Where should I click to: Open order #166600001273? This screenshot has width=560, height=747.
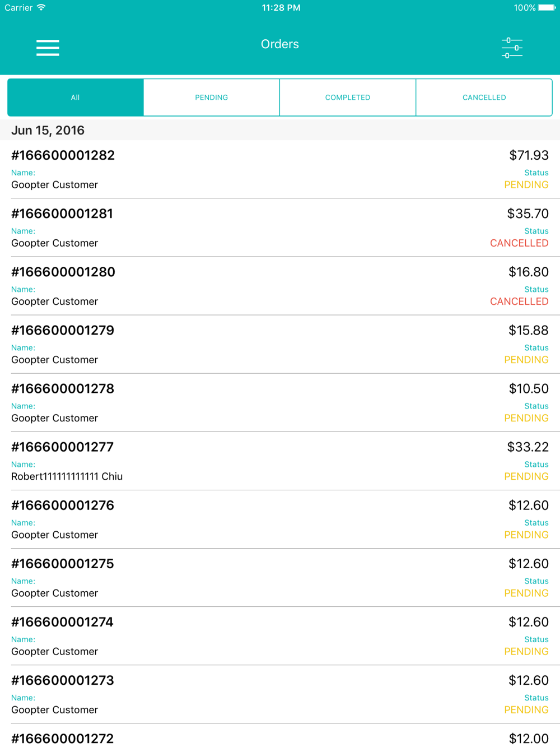280,694
